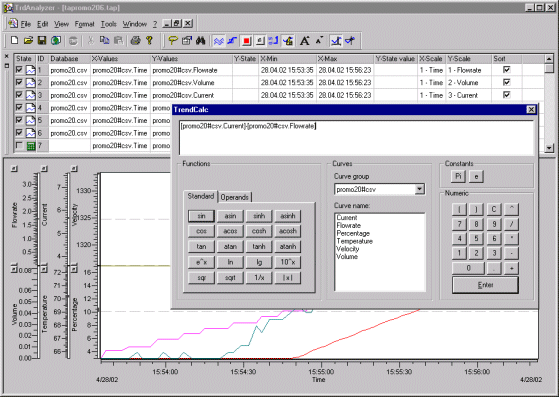Click the curve table scroll-down arrow
This screenshot has height=397, width=559.
click(x=549, y=148)
